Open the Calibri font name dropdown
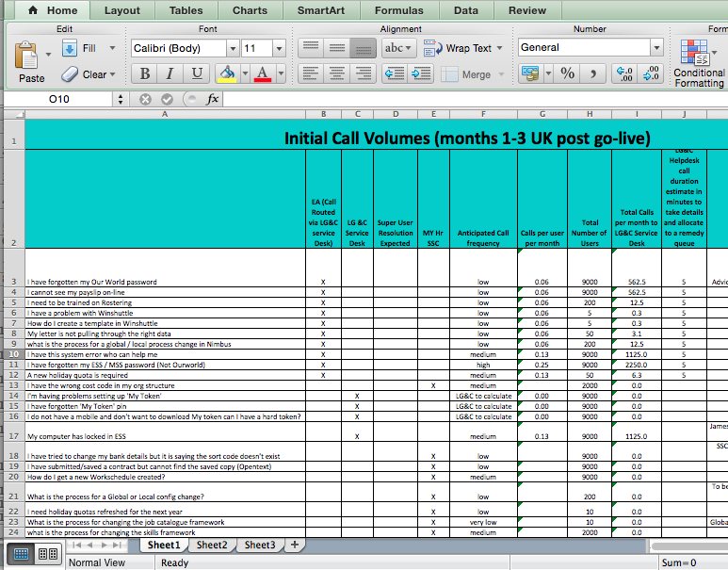 (x=233, y=48)
